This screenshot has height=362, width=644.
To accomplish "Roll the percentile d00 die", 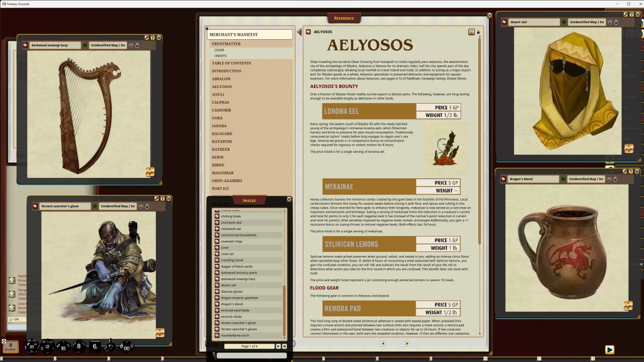I will [x=126, y=346].
